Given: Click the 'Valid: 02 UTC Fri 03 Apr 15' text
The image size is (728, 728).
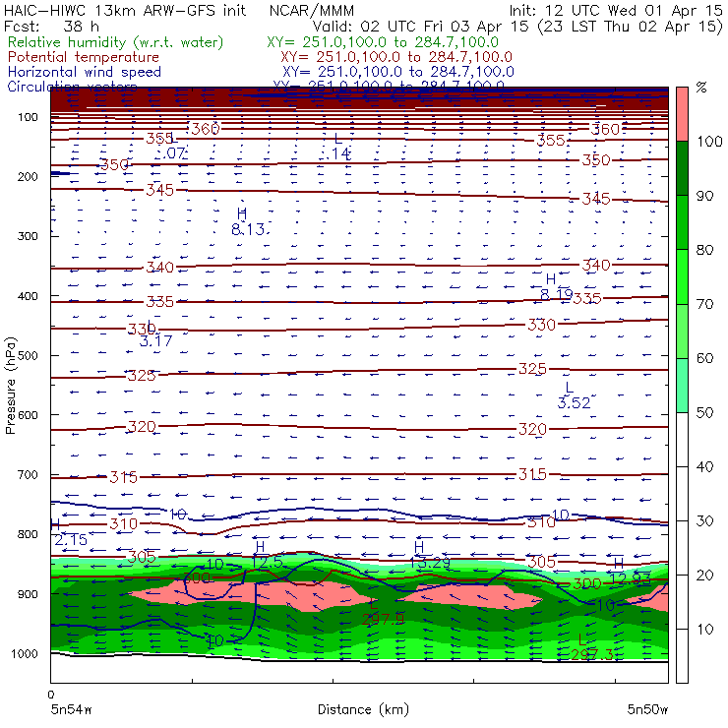Looking at the screenshot, I should coord(420,26).
